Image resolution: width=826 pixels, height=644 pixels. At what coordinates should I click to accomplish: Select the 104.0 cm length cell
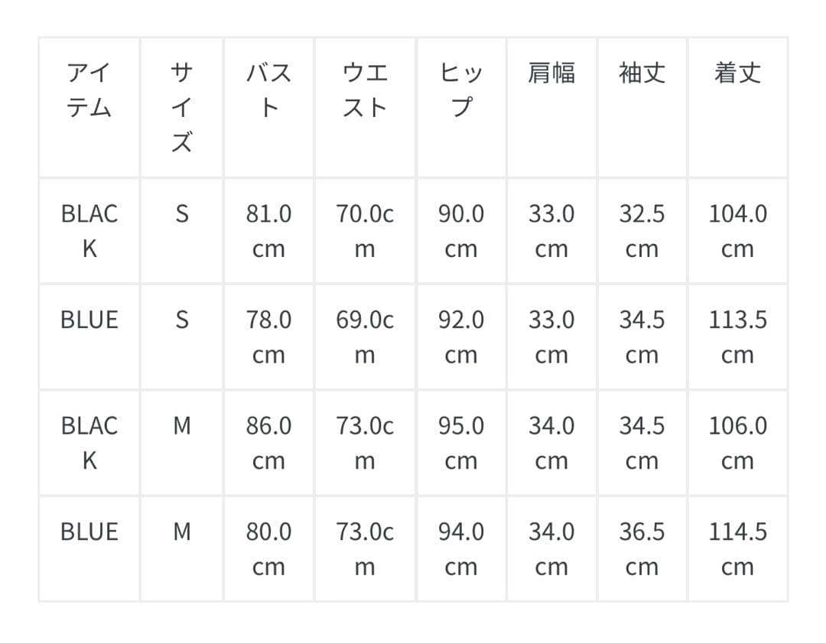pyautogui.click(x=737, y=231)
